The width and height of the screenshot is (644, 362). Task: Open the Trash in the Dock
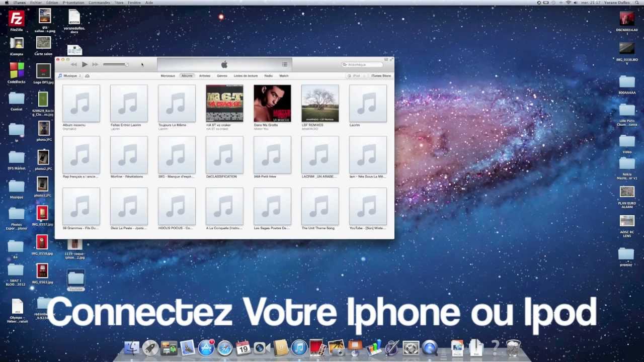[513, 348]
